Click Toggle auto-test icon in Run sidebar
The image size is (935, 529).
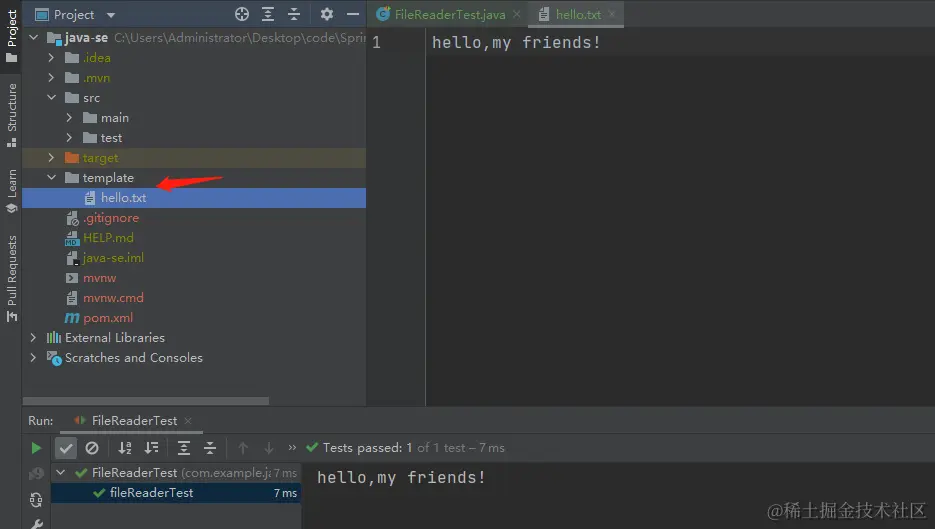point(36,500)
